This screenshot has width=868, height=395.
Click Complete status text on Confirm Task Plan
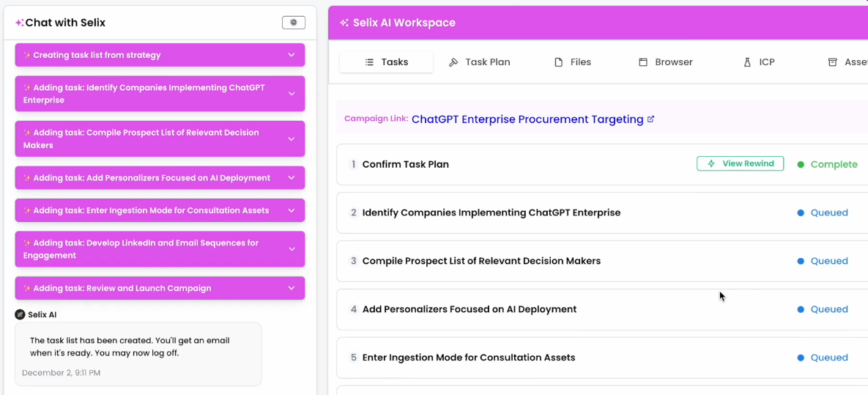pos(834,165)
